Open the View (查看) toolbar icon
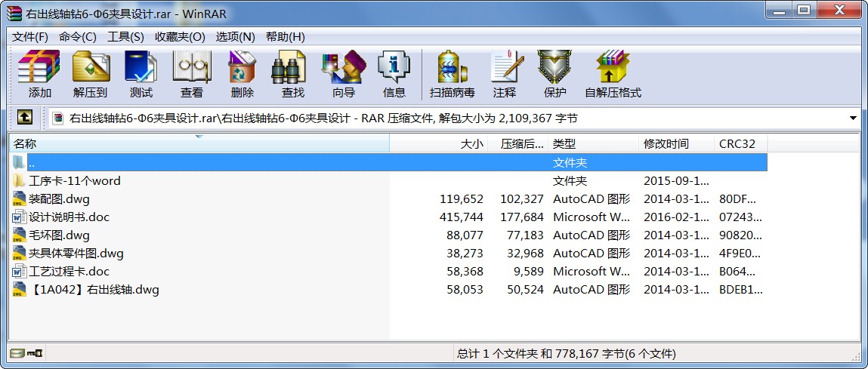The height and width of the screenshot is (369, 868). click(192, 75)
